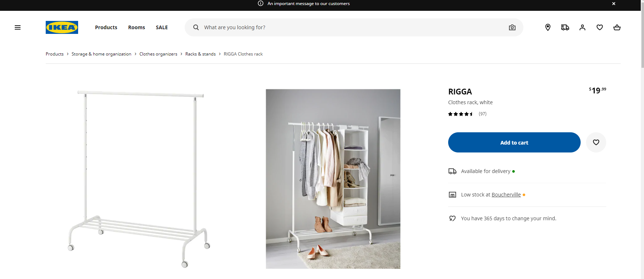
Task: Close the important message banner
Action: pyautogui.click(x=613, y=4)
